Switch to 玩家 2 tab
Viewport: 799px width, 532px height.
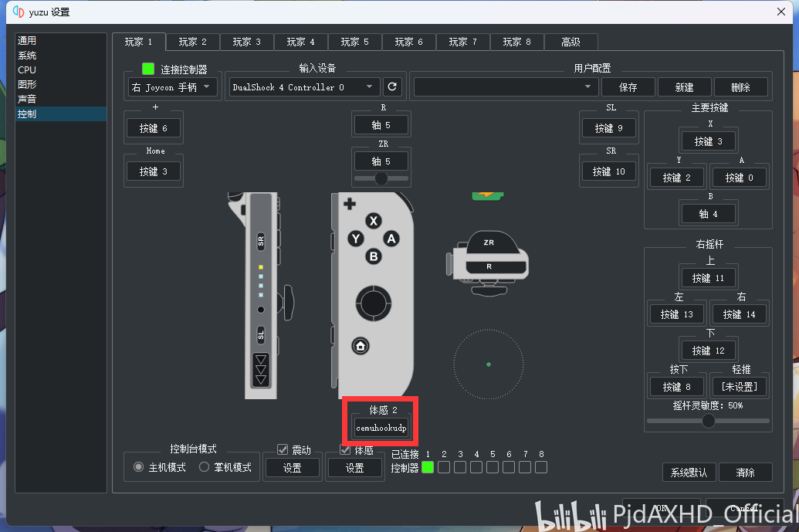click(x=193, y=42)
